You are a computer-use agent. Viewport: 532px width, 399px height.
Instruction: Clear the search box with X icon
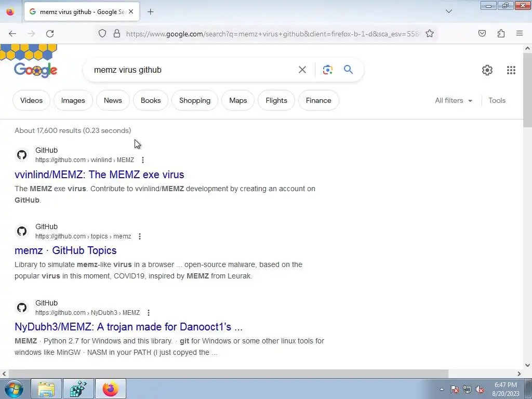(x=302, y=70)
